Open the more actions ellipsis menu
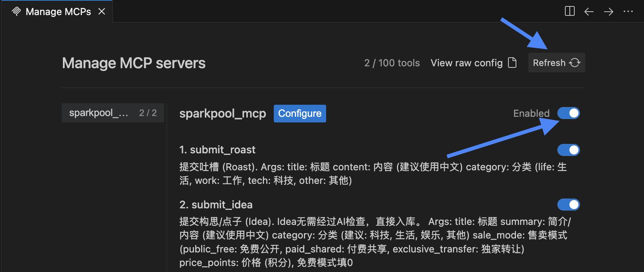The height and width of the screenshot is (272, 644). point(628,12)
